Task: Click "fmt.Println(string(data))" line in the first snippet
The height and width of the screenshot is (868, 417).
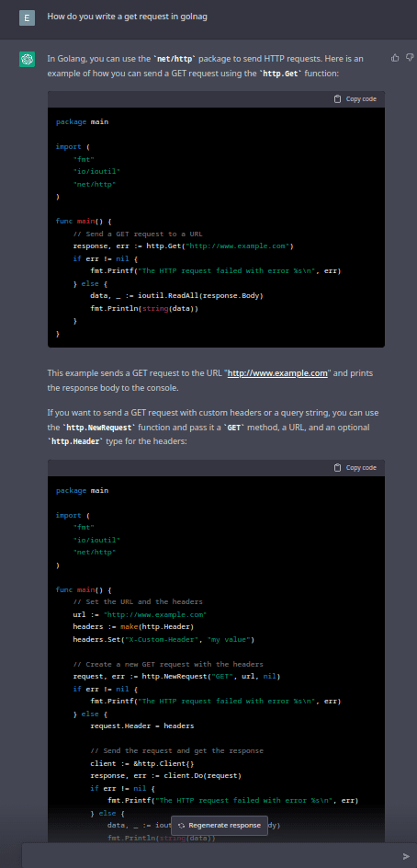Action: 144,308
